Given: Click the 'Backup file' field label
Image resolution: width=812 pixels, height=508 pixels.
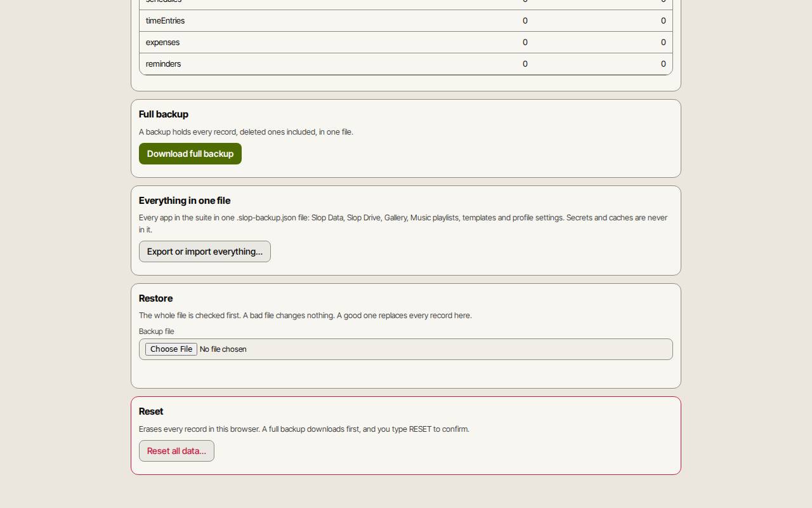Looking at the screenshot, I should pos(156,331).
